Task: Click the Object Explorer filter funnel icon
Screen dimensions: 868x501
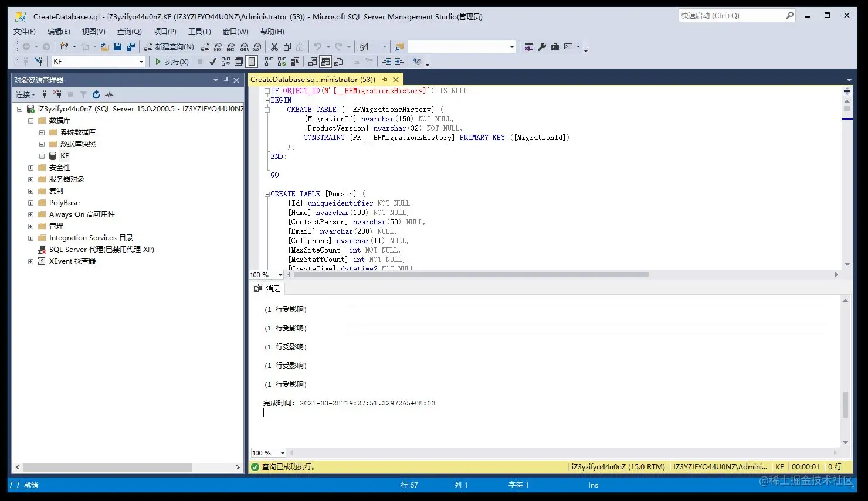Action: pos(83,94)
